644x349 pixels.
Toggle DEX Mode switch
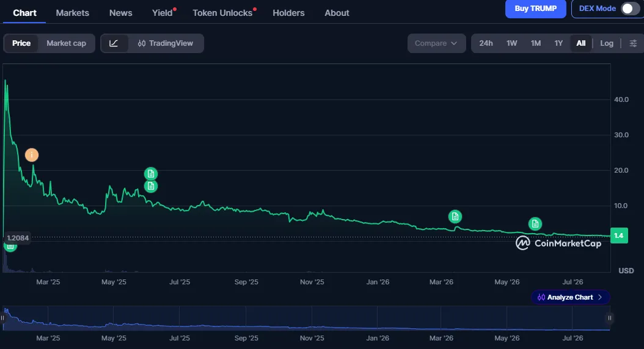630,9
